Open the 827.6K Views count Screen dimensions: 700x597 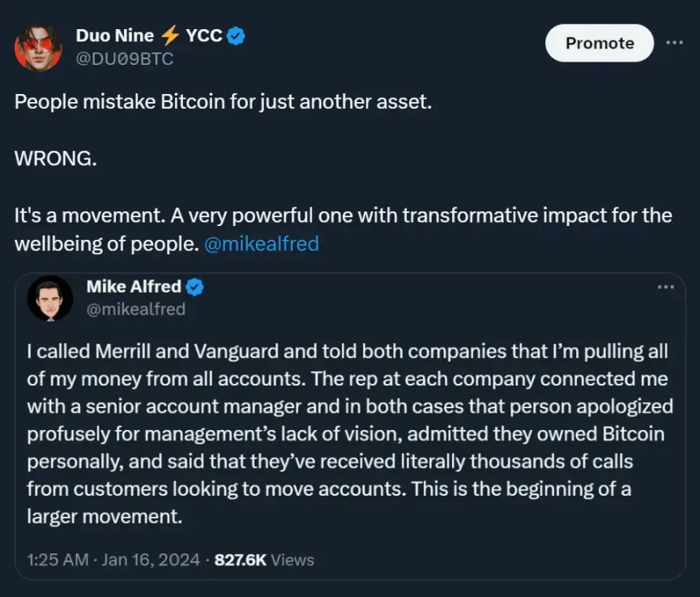pos(263,560)
